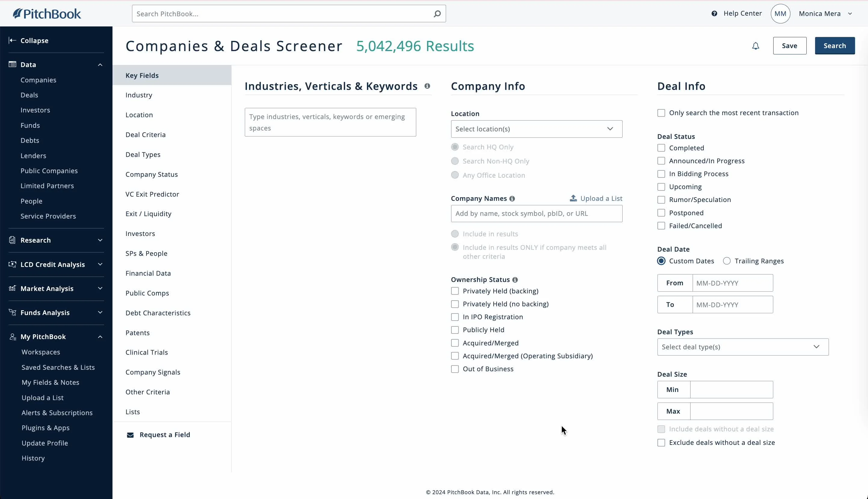Check Out of Business ownership status
868x499 pixels.
tap(455, 369)
